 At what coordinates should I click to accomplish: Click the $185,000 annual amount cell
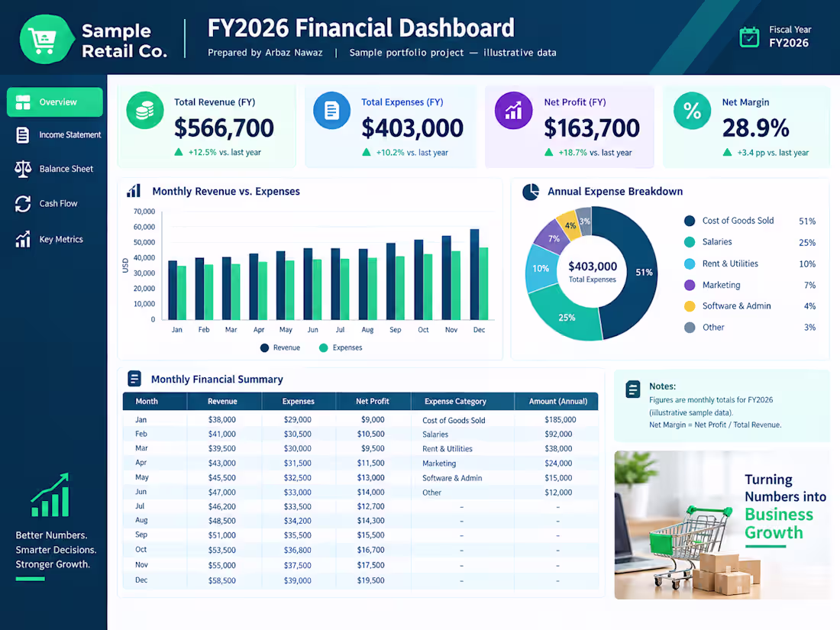pyautogui.click(x=560, y=419)
